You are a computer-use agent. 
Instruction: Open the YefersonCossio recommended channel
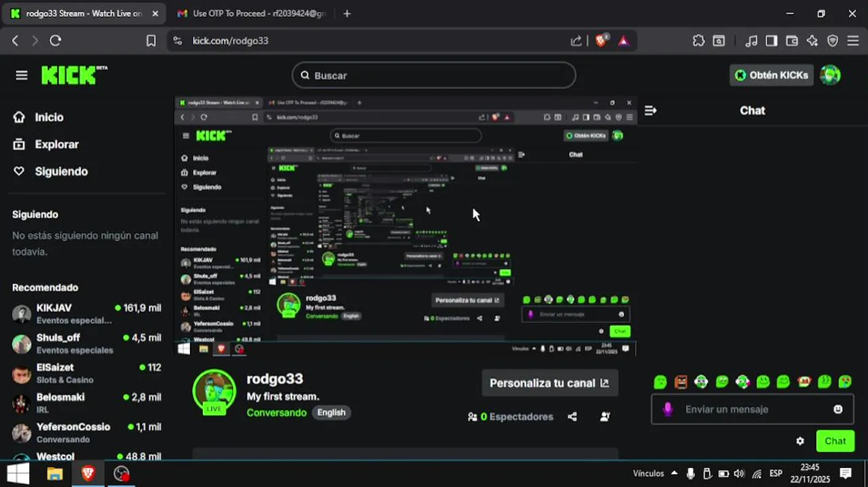click(87, 433)
